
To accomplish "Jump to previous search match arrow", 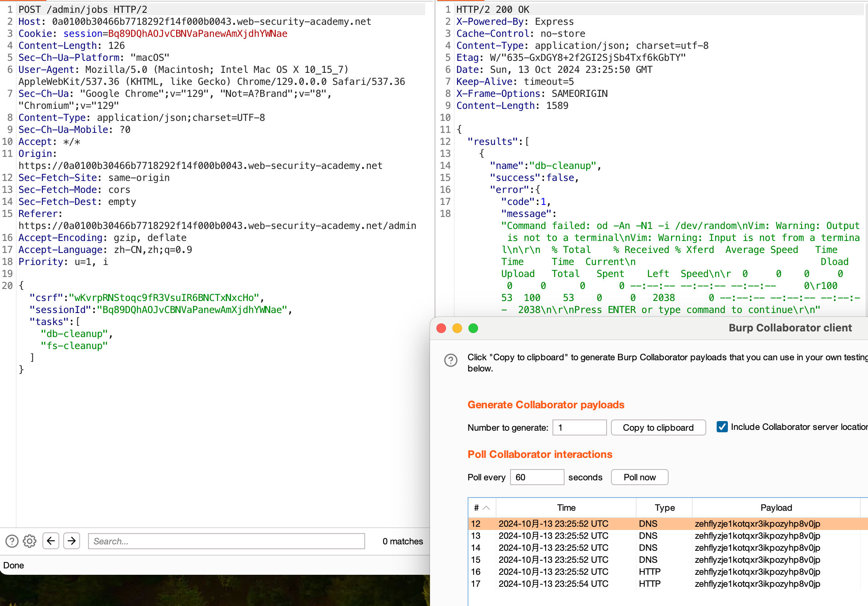I will (x=51, y=541).
